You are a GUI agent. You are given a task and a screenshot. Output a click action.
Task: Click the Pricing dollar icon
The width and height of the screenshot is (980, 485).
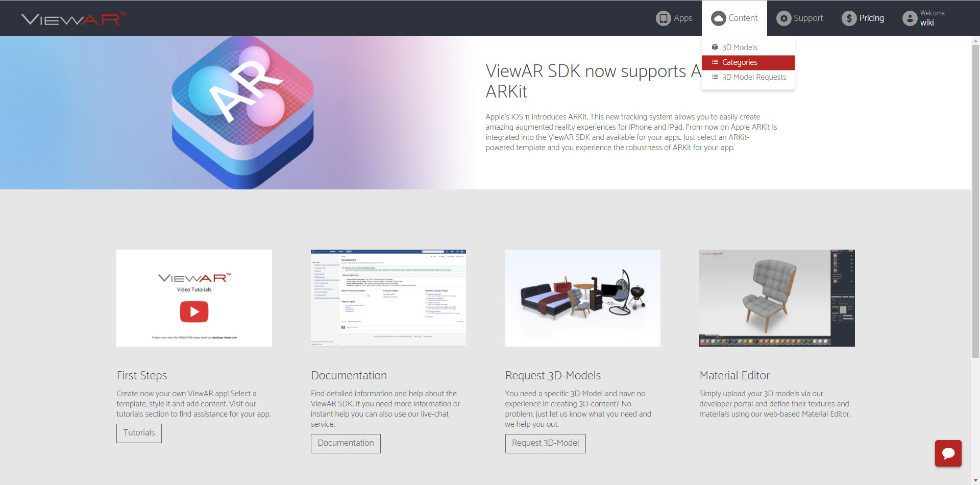tap(849, 18)
